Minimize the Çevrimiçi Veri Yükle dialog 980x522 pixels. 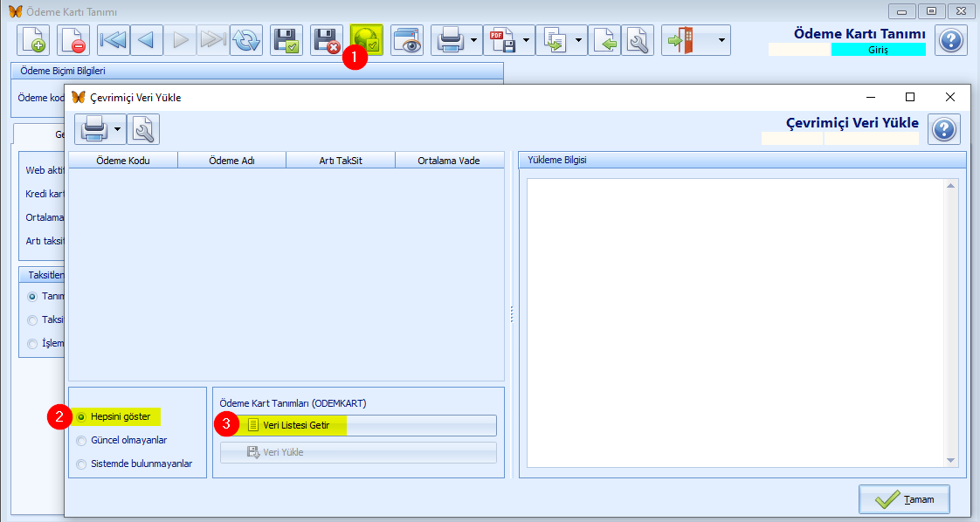click(871, 97)
